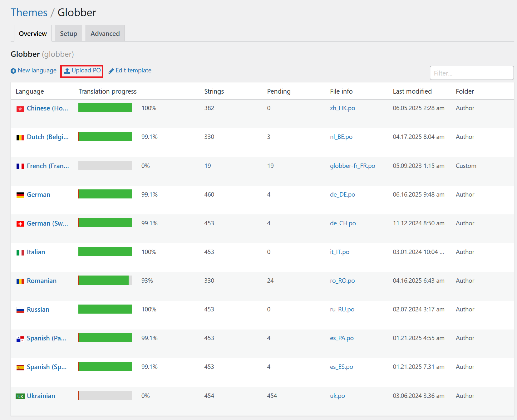Sort by Folder column header
517x420 pixels.
tap(465, 91)
